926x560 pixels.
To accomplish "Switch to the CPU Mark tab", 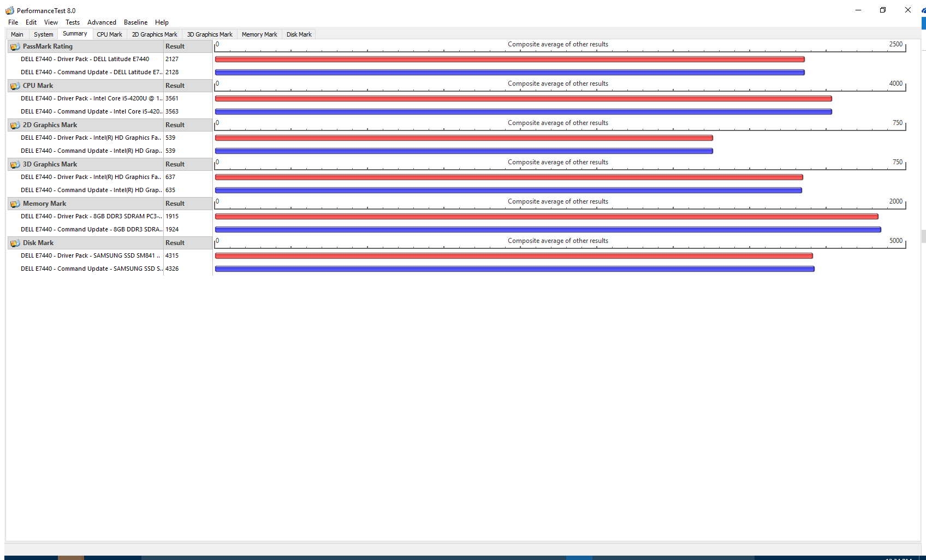I will pos(109,34).
